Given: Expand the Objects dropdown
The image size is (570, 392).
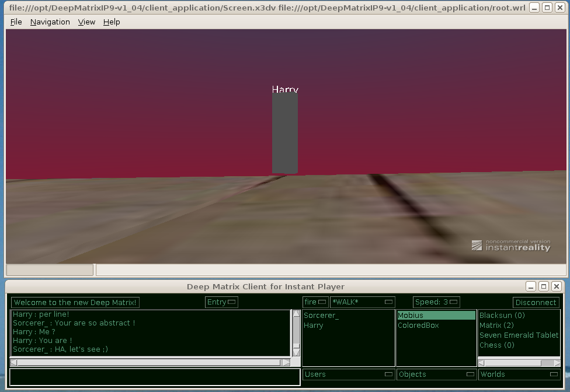Looking at the screenshot, I should coord(436,374).
